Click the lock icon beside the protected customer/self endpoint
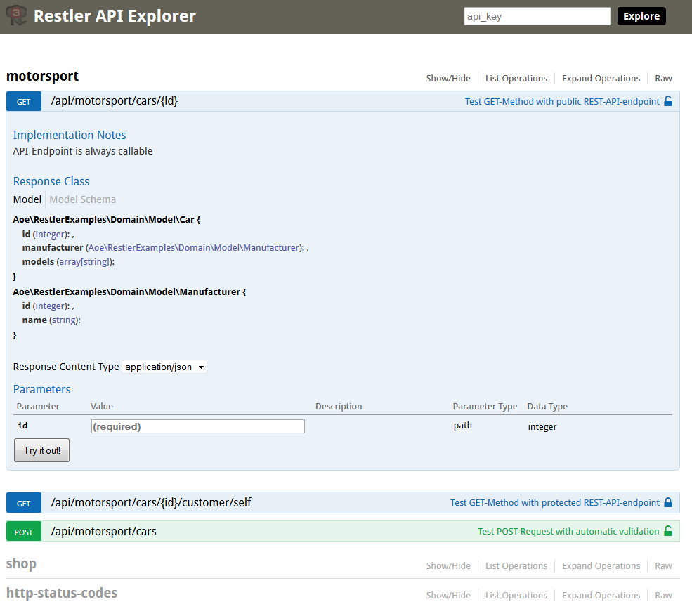 (669, 502)
